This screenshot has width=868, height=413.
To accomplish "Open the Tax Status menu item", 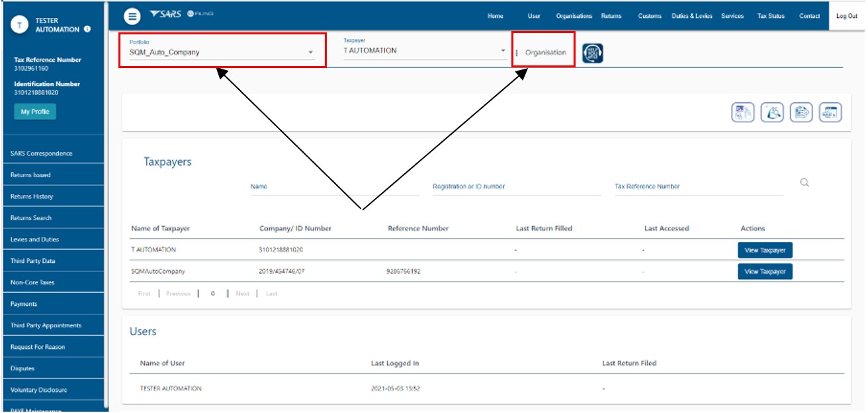I will pyautogui.click(x=771, y=16).
